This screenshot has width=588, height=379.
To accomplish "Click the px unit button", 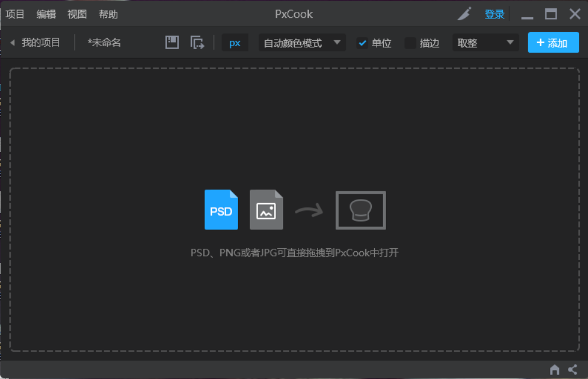I will [x=234, y=43].
